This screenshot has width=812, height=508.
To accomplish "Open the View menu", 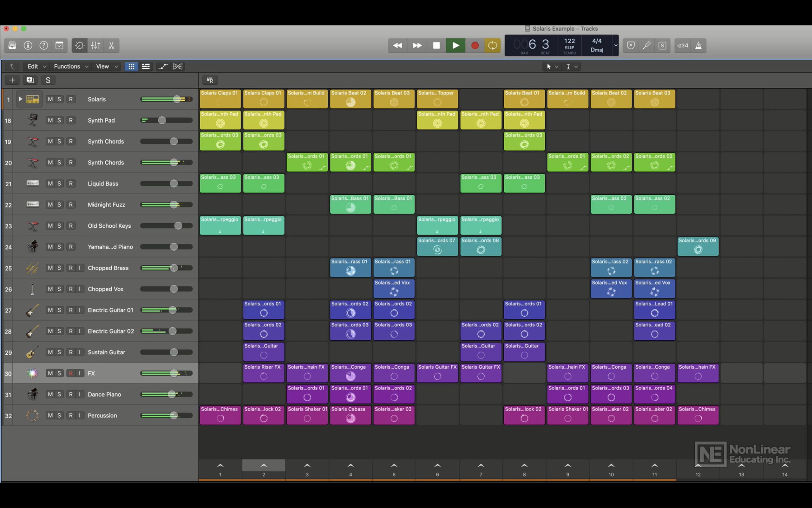I will (106, 67).
